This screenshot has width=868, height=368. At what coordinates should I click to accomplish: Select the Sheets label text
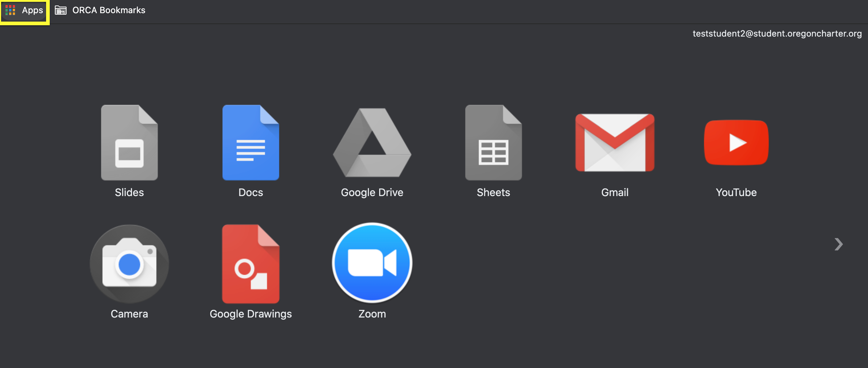[x=494, y=192]
